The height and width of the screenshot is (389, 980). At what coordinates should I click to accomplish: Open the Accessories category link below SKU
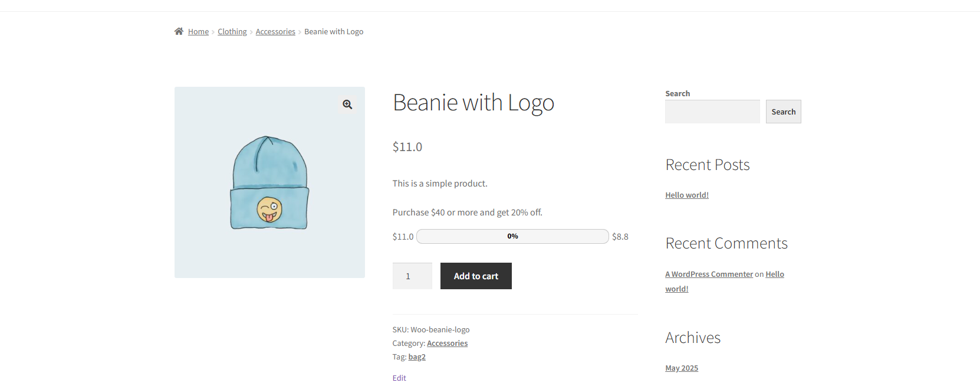coord(447,344)
